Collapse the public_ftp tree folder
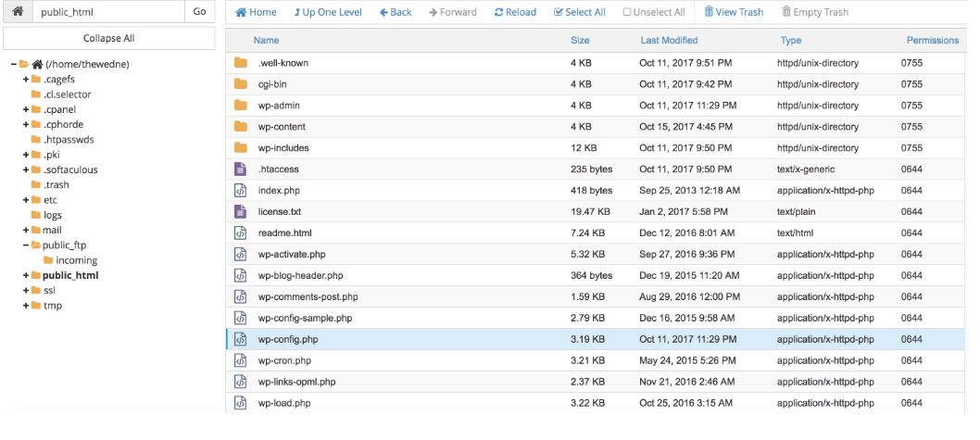This screenshot has height=440, width=980. coord(26,245)
